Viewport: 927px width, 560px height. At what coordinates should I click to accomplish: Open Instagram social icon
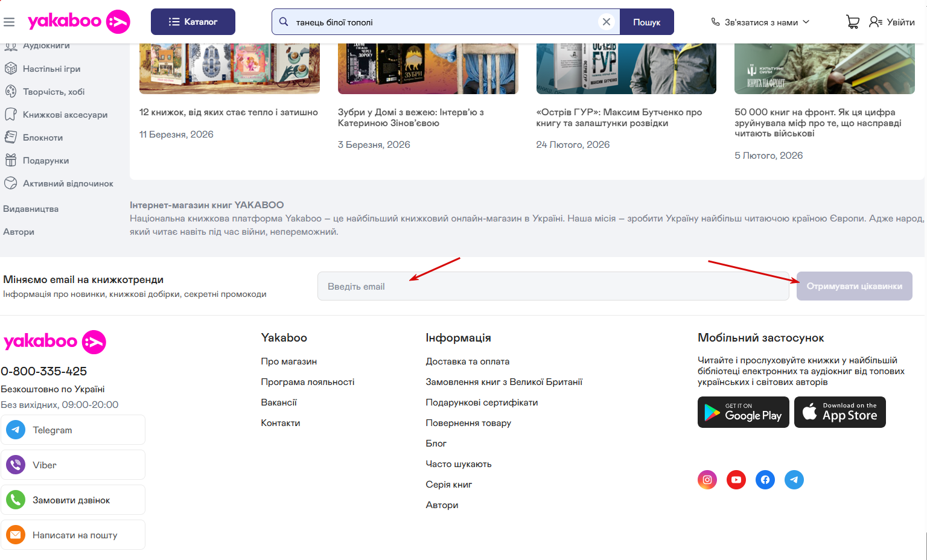pyautogui.click(x=707, y=480)
